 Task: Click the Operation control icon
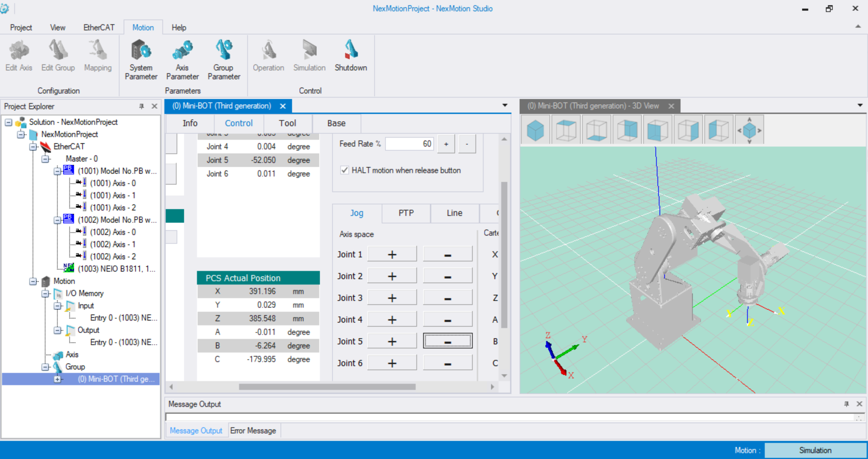(x=269, y=55)
